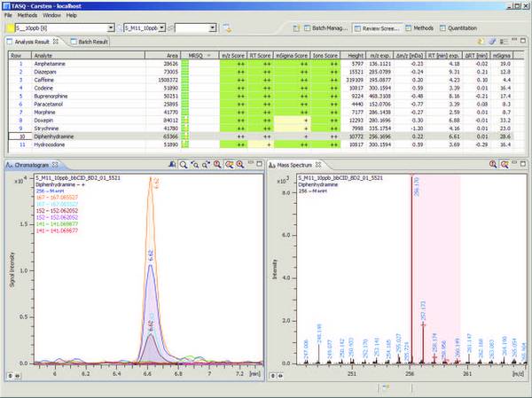This screenshot has height=398, width=532.
Task: Click first red zoom icon in Mass Spectrum toolbar
Action: click(x=493, y=165)
